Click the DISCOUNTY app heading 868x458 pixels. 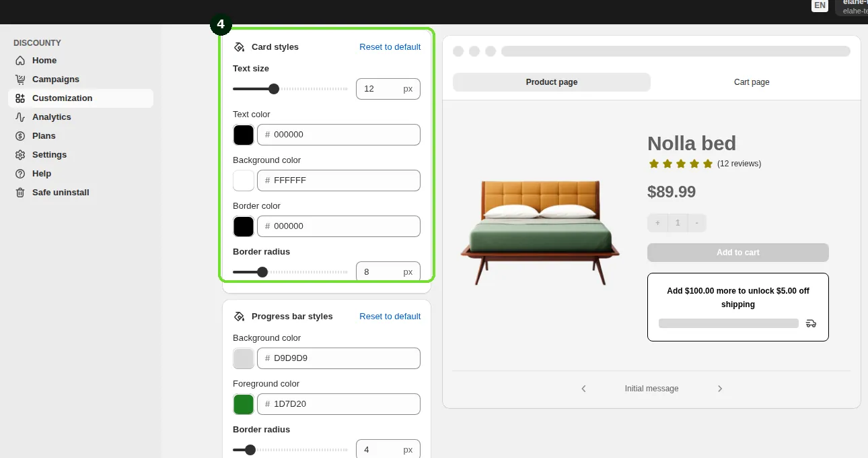pyautogui.click(x=37, y=43)
